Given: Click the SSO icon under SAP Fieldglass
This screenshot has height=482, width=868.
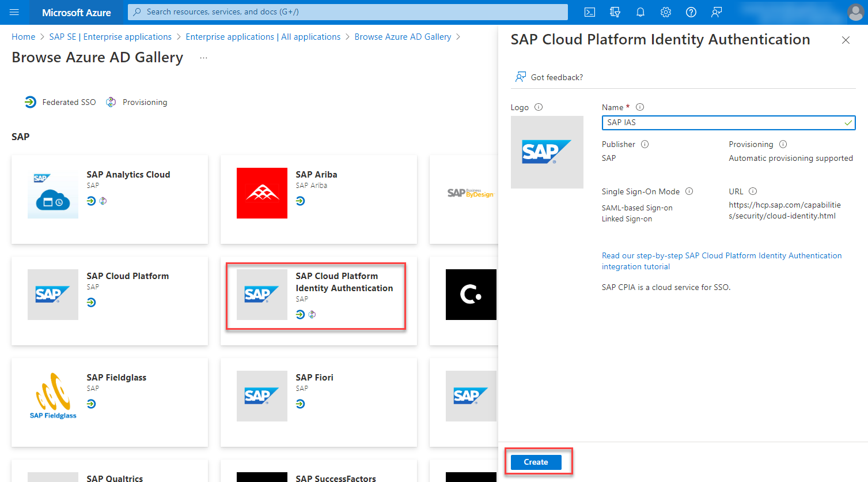Looking at the screenshot, I should click(x=91, y=404).
